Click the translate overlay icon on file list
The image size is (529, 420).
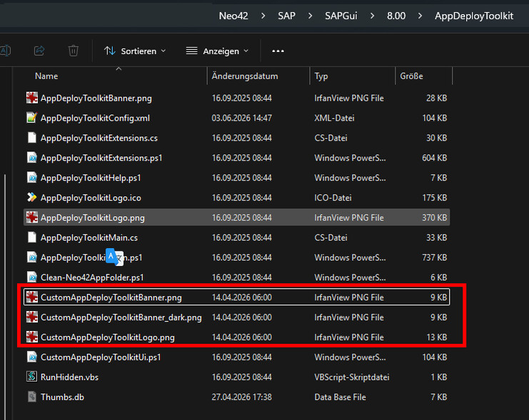114,257
